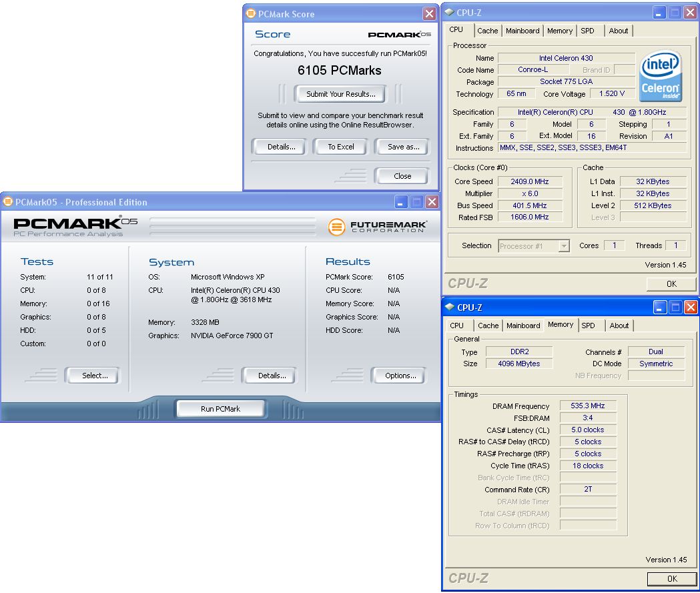Click the bottom CPU-Z window title icon

(450, 307)
